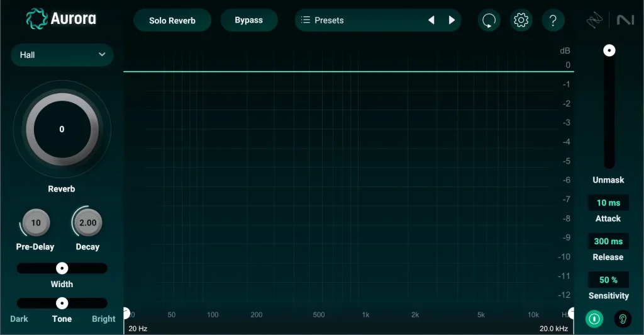Click the Tone slider handle
The image size is (644, 335).
coord(62,303)
